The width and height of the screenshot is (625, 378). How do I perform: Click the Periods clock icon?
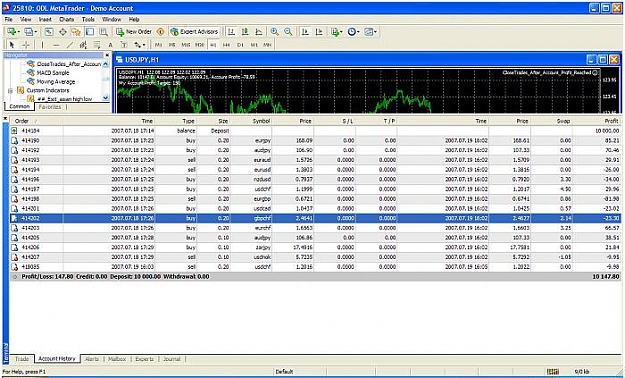coord(351,32)
